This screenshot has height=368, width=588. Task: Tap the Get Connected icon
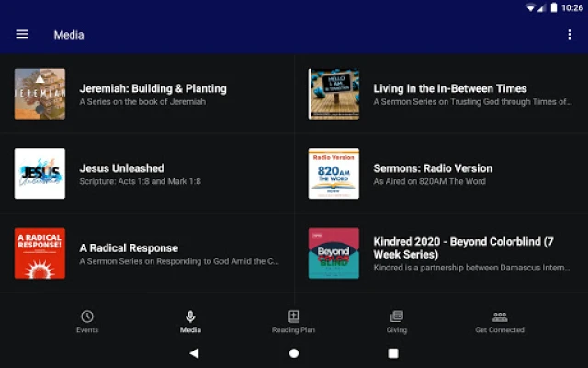click(x=500, y=316)
